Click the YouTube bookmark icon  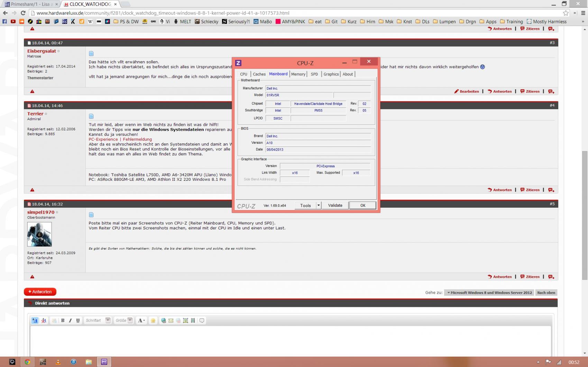(x=13, y=21)
